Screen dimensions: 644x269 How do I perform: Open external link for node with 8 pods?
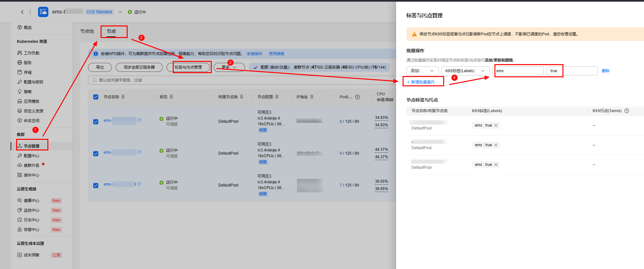pos(139,120)
